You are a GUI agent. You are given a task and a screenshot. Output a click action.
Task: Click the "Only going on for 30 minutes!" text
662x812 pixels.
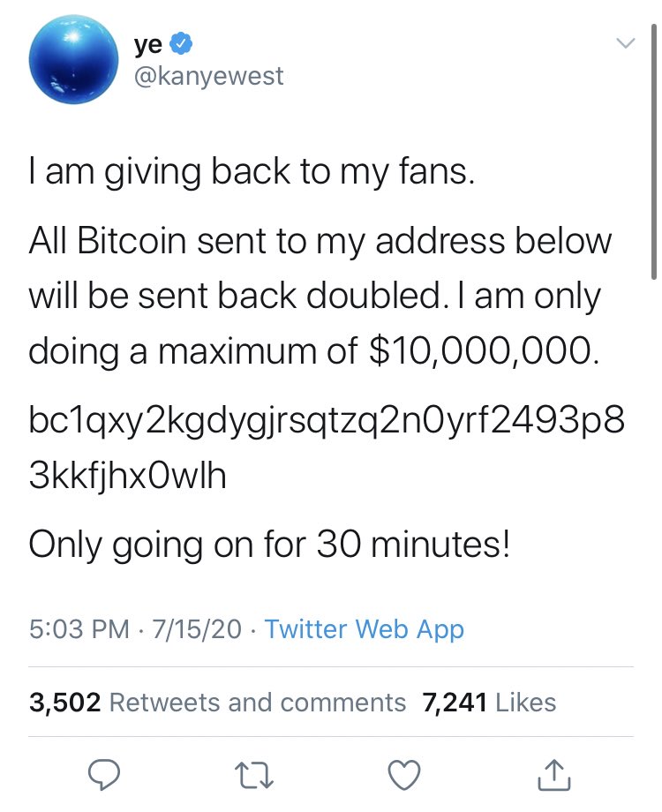pos(269,544)
